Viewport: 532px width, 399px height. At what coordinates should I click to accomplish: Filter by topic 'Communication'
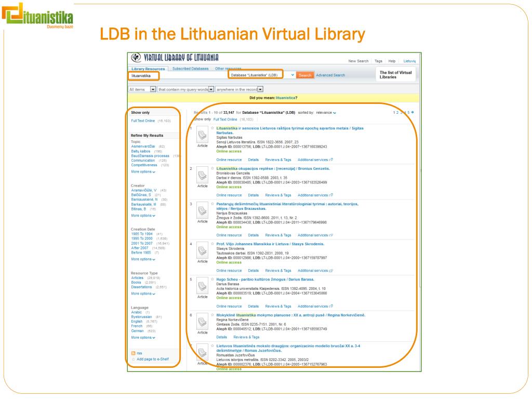click(x=143, y=161)
